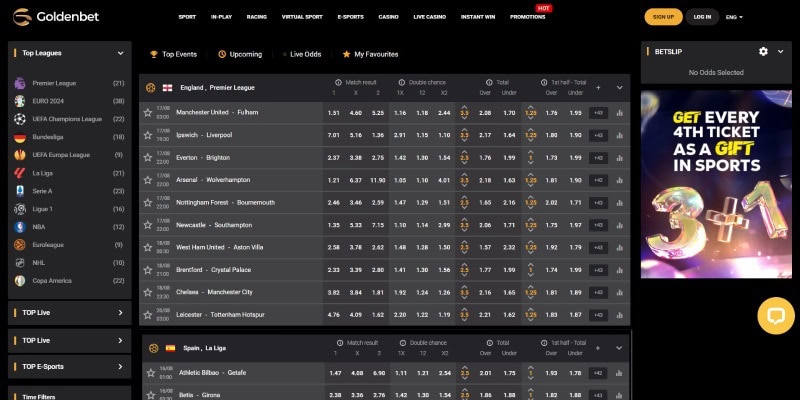This screenshot has height=400, width=800.
Task: Switch to Upcoming tab
Action: 240,54
